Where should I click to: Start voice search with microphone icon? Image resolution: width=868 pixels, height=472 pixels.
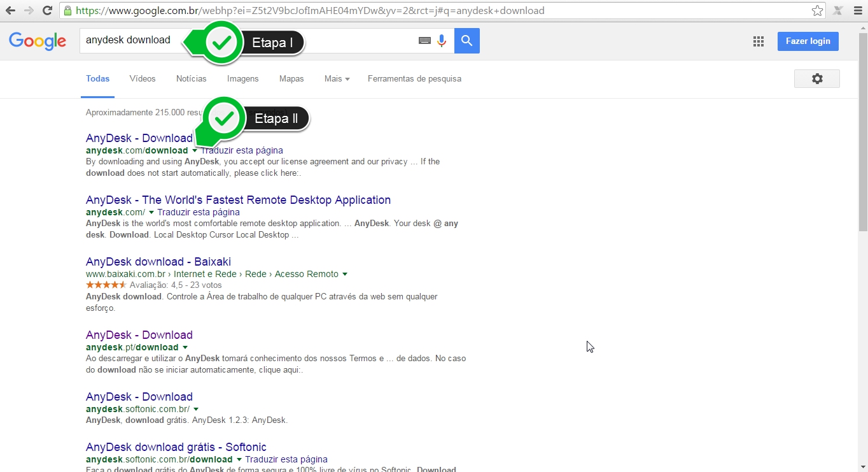pyautogui.click(x=442, y=41)
